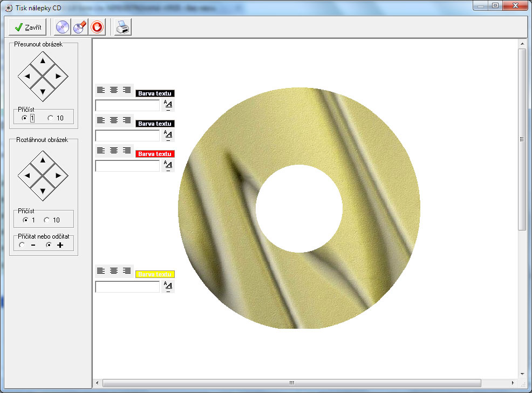Click down arrow in Roztáhnout obrázek
Image resolution: width=532 pixels, height=393 pixels.
(x=43, y=190)
